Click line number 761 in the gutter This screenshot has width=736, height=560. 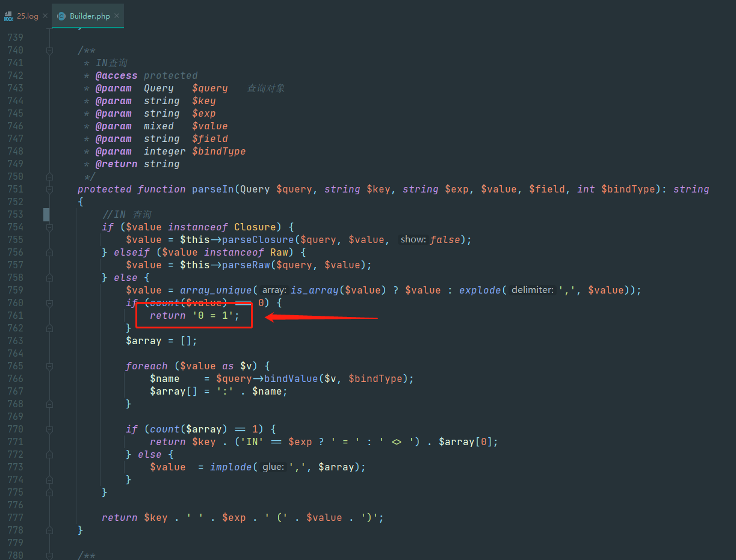[x=15, y=316]
